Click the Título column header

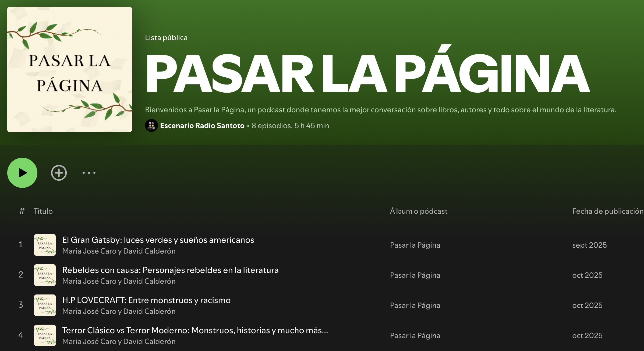[43, 211]
